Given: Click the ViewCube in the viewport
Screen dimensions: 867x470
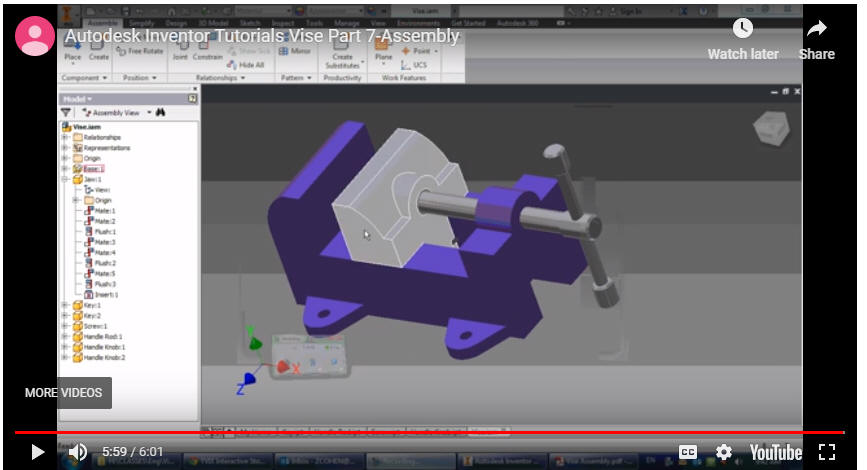Looking at the screenshot, I should [x=769, y=130].
